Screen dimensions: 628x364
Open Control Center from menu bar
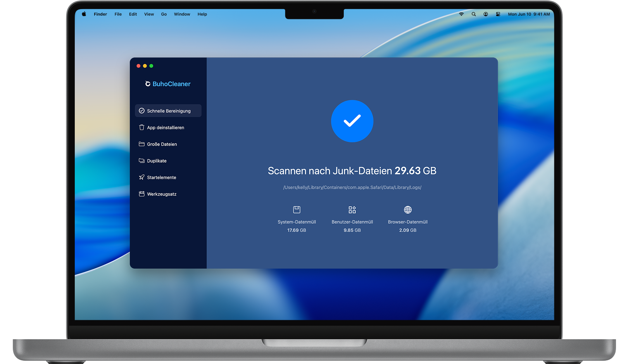pyautogui.click(x=498, y=14)
